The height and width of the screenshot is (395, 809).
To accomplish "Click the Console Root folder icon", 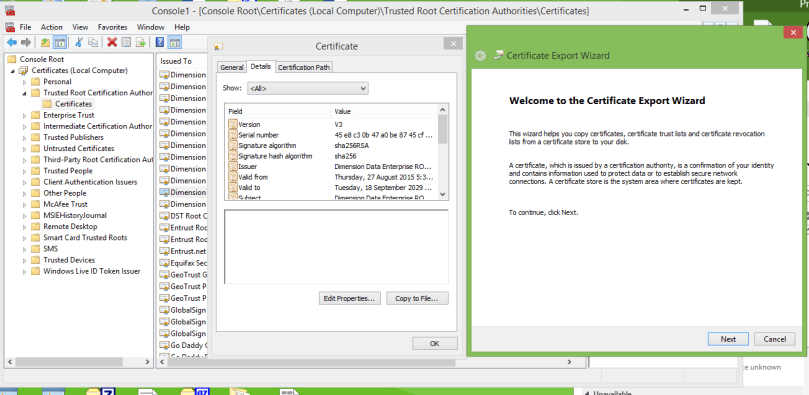I will (12, 59).
